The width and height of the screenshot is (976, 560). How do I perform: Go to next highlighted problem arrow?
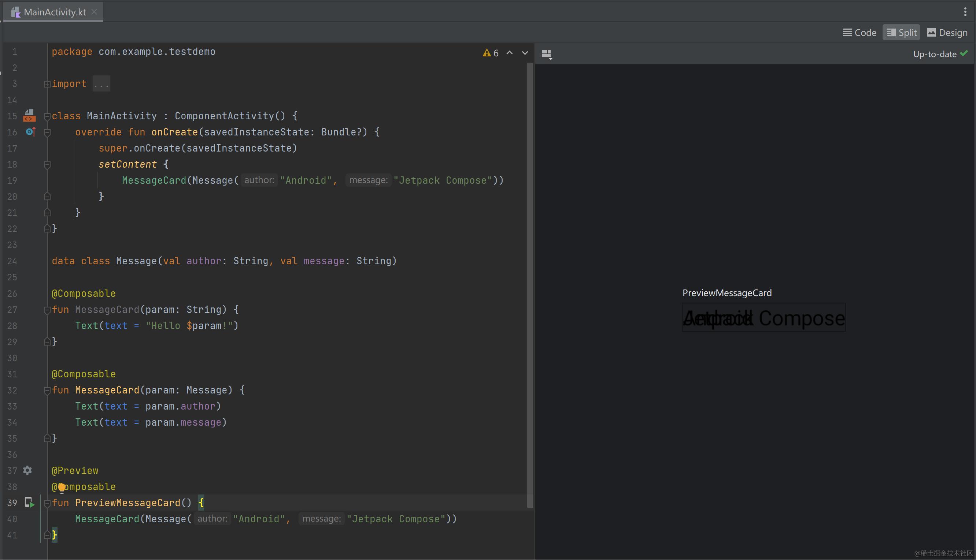525,53
